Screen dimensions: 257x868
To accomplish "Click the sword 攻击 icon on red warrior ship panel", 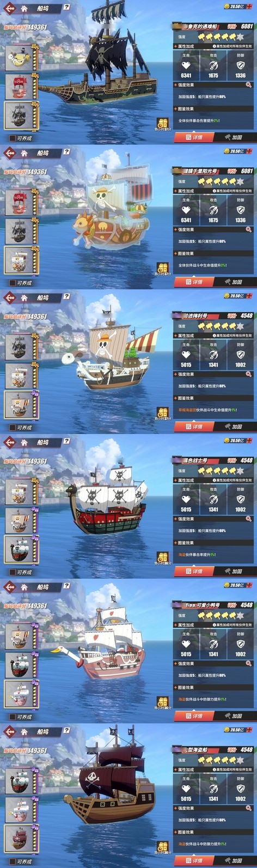I will 213,499.
